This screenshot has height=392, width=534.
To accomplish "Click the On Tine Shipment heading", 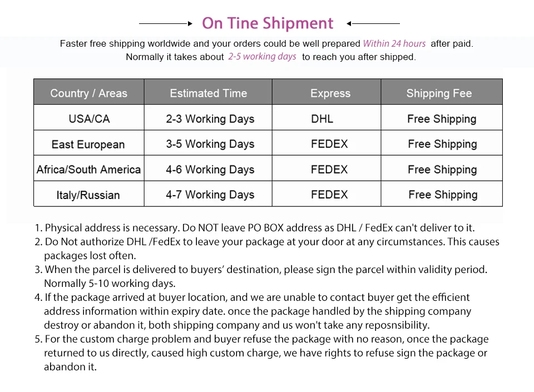I will tap(268, 23).
